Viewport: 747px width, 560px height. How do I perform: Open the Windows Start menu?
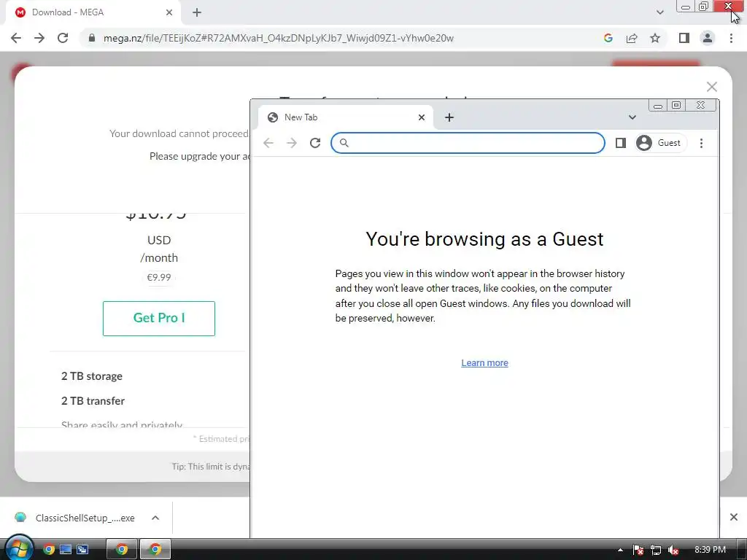18,548
